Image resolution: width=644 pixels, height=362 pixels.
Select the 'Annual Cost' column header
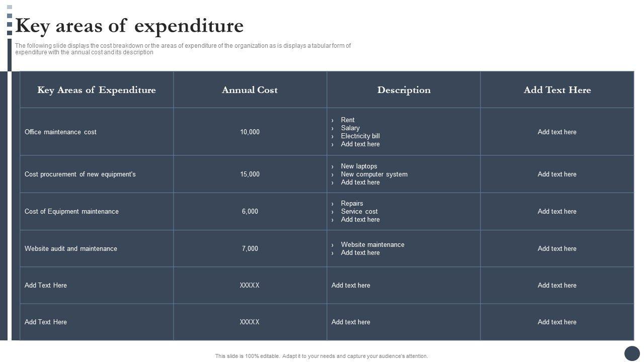click(x=250, y=90)
